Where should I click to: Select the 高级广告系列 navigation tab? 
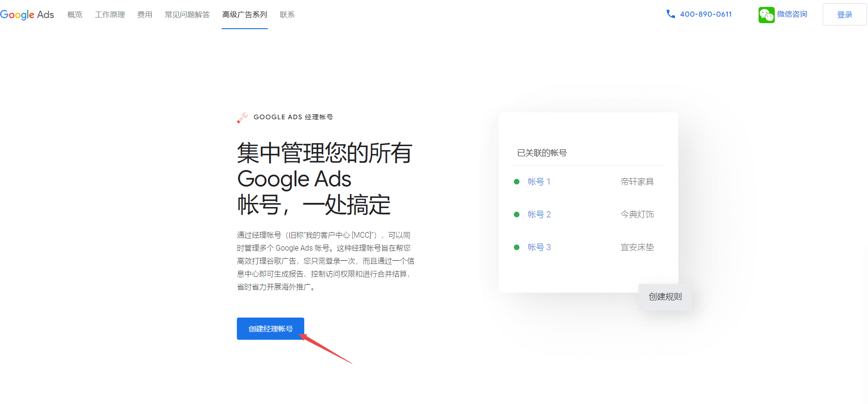click(245, 15)
